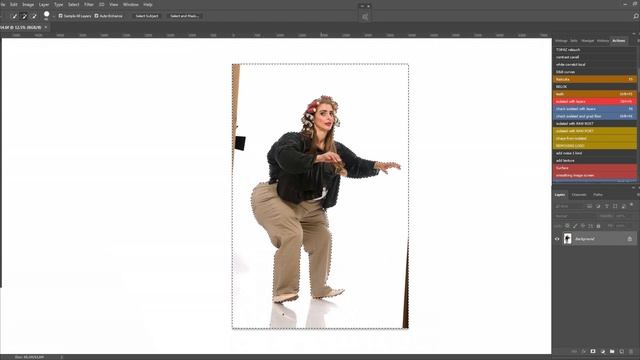640x360 pixels.
Task: Toggle layer filtering on/off switch
Action: click(x=632, y=205)
